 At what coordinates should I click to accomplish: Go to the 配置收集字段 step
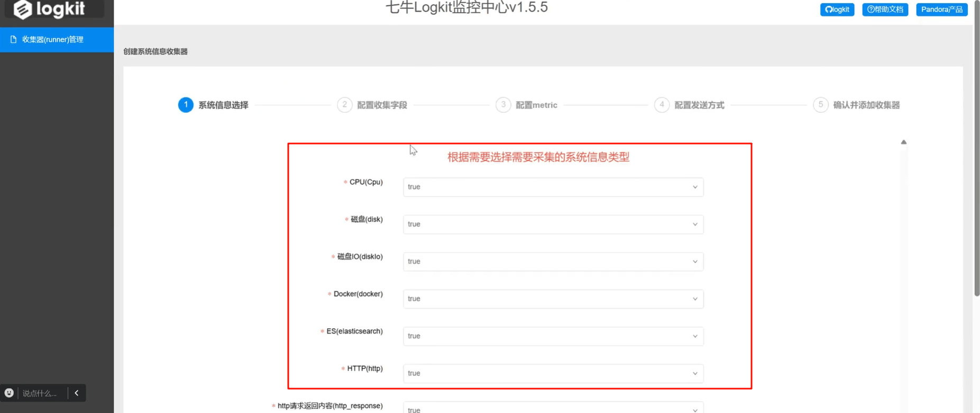[382, 105]
